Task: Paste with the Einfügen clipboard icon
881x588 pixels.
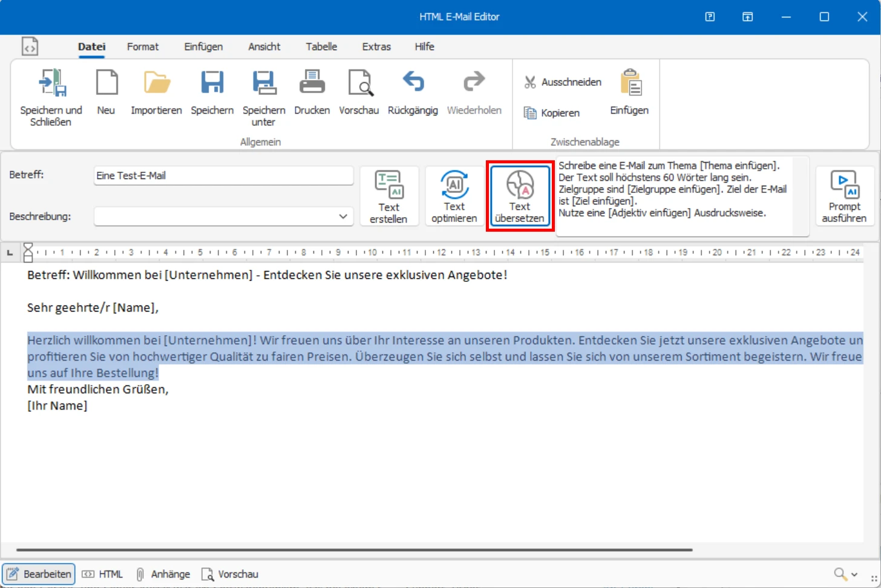Action: click(x=630, y=83)
